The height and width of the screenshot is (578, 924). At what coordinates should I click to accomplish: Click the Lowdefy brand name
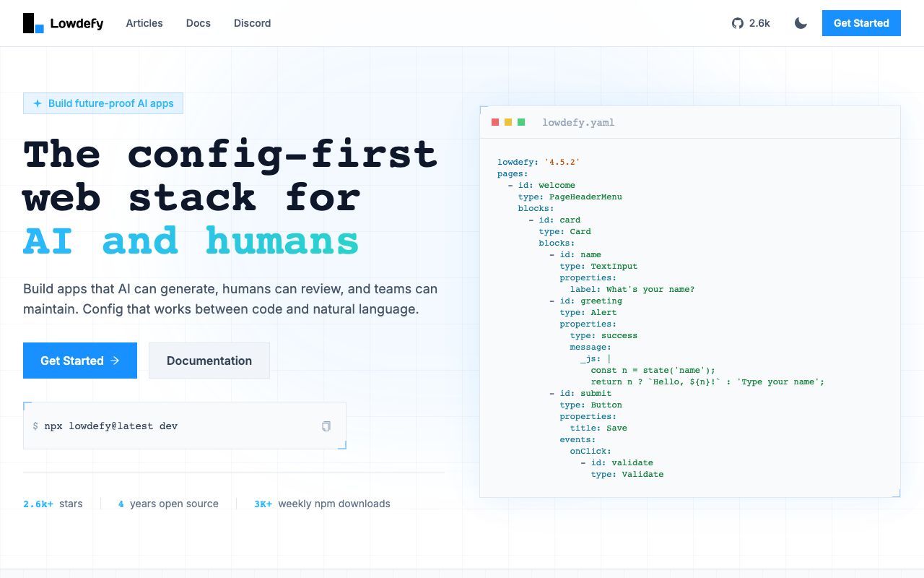click(x=77, y=24)
